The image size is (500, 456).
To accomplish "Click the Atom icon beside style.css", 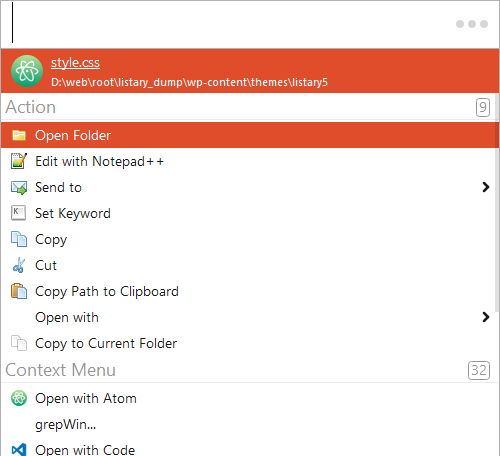I will (x=27, y=71).
